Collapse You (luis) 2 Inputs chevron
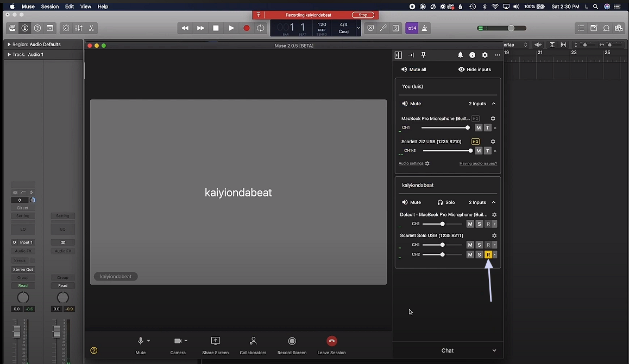 (x=494, y=104)
